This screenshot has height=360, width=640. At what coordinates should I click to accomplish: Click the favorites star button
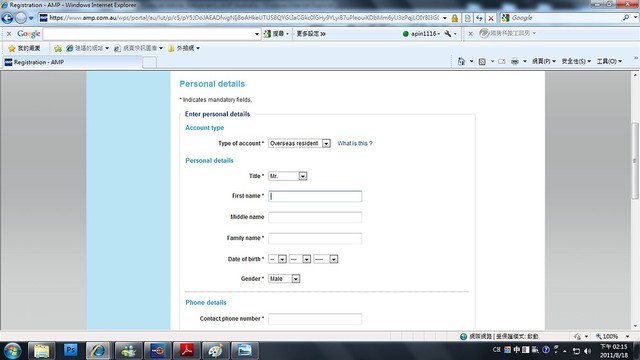click(24, 48)
